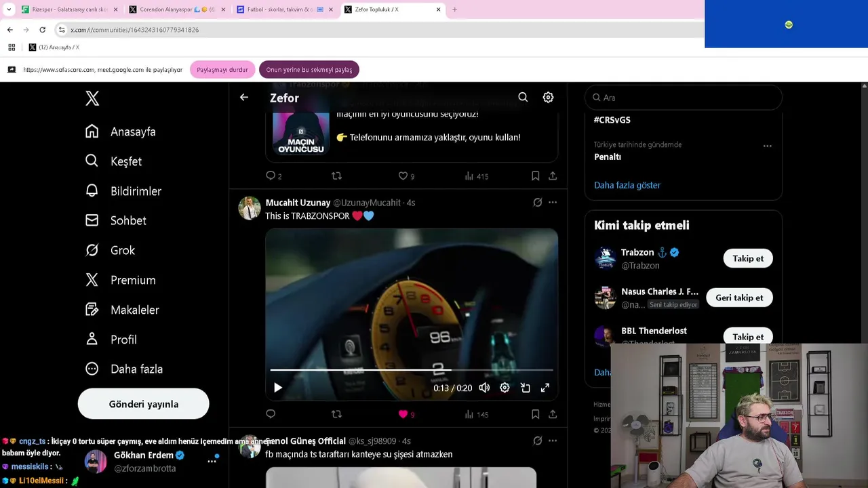Image resolution: width=868 pixels, height=488 pixels.
Task: Click the Ara search field
Action: (684, 98)
